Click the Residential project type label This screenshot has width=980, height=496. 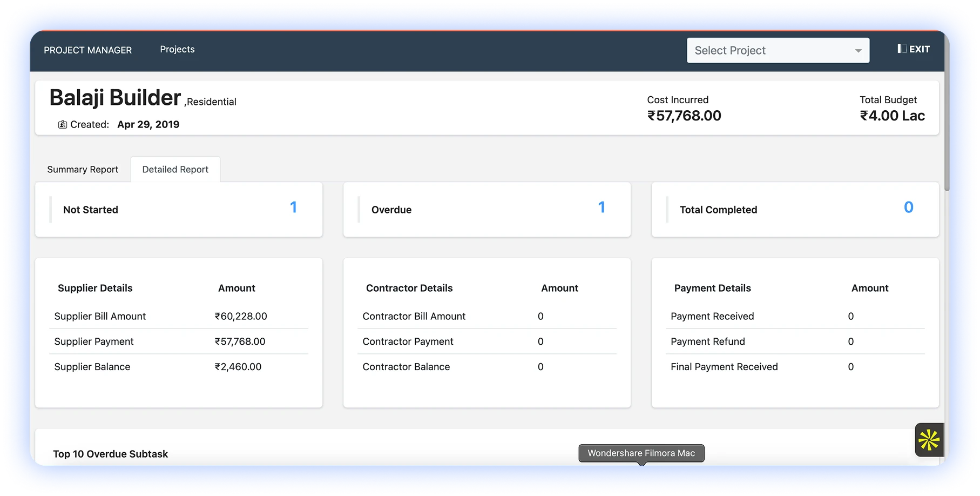point(212,102)
